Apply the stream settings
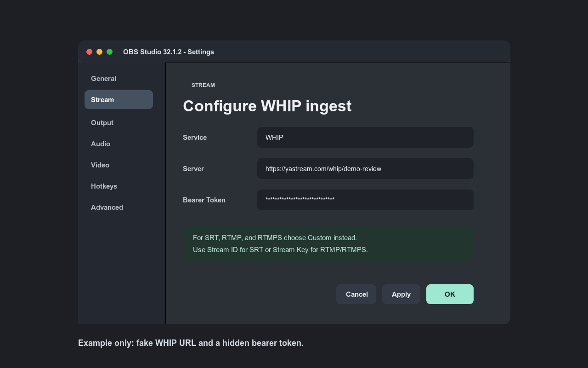The width and height of the screenshot is (588, 368). 401,294
